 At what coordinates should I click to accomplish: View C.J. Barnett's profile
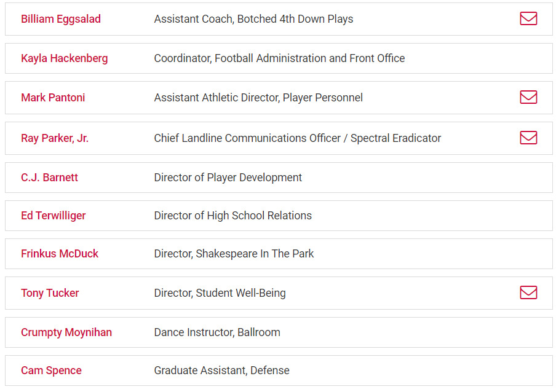49,178
